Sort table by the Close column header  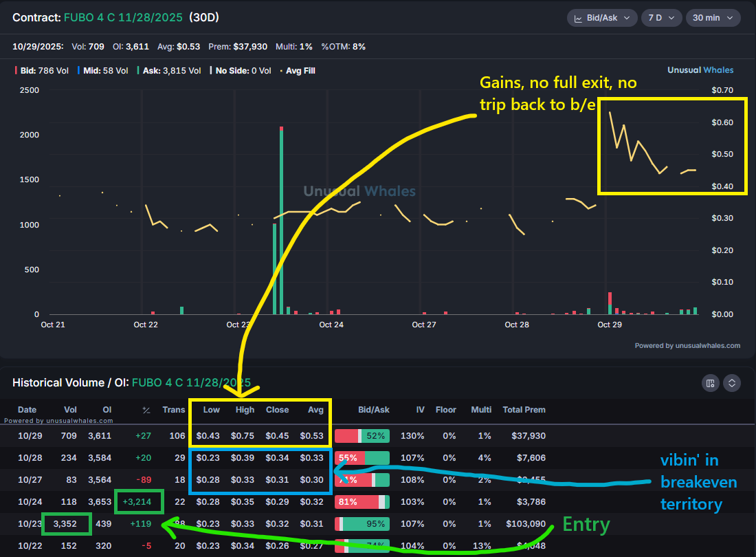point(277,409)
